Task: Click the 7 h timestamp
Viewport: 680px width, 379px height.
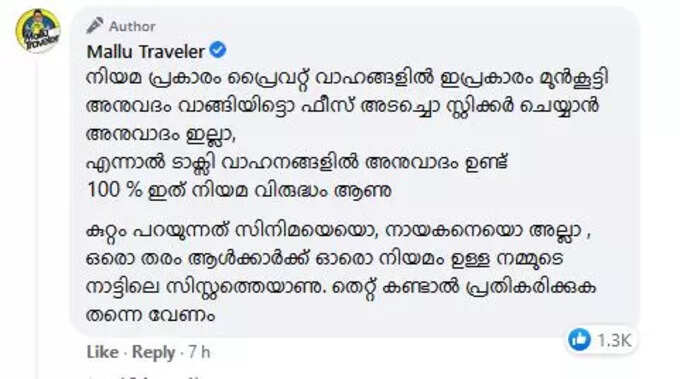Action: tap(199, 352)
